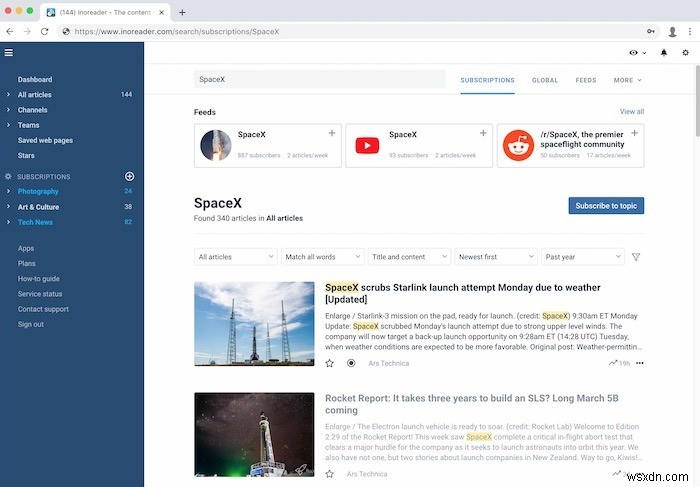The height and width of the screenshot is (487, 700).
Task: Open the All articles filter dropdown
Action: pos(236,257)
